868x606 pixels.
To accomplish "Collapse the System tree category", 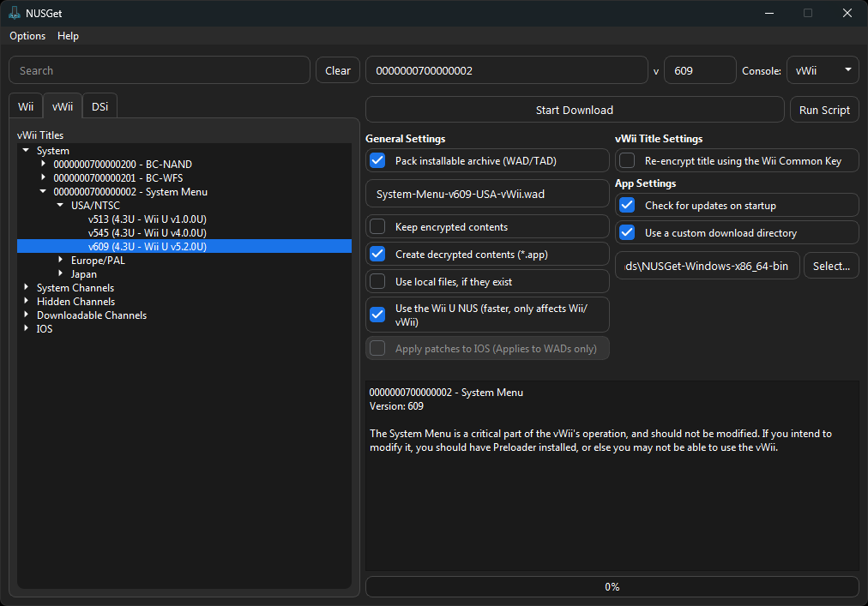I will (x=27, y=151).
